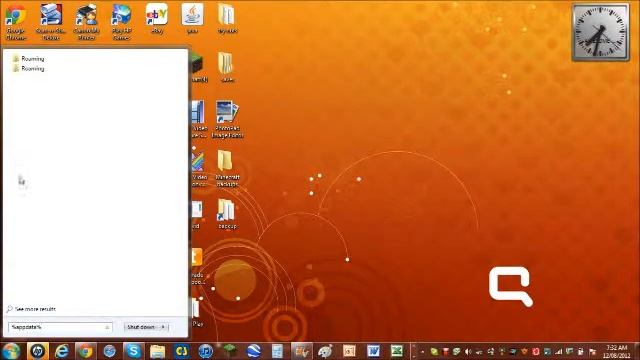Open backup folder shortcut on desktop
Screen dimensions: 640x360
coord(227,213)
